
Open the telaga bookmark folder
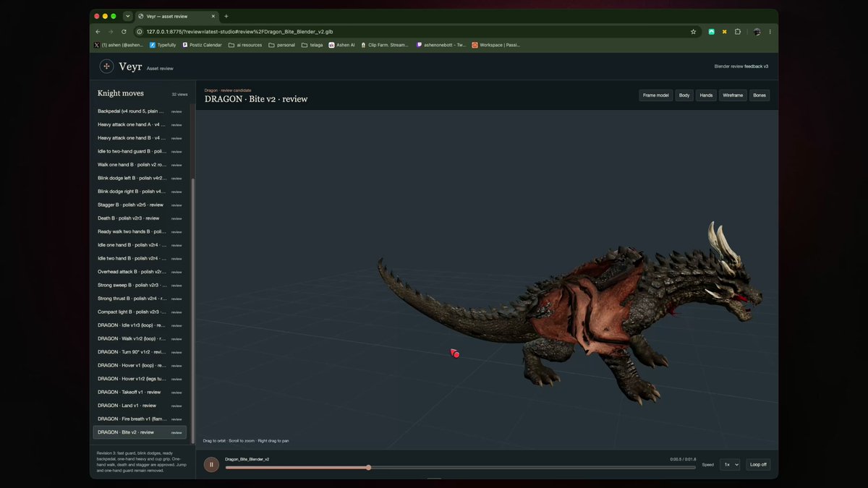[x=312, y=45]
